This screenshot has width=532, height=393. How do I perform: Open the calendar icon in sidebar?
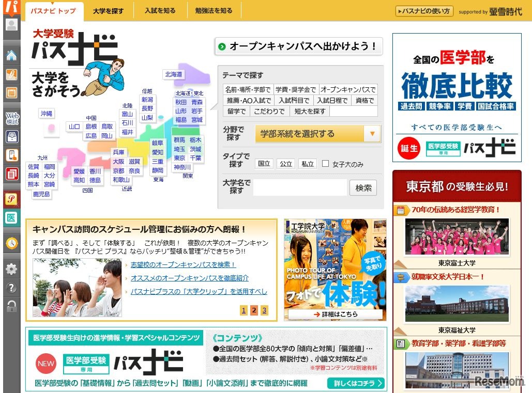point(12,92)
